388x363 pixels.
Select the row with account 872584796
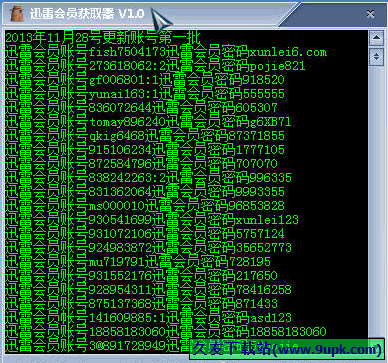coord(141,164)
